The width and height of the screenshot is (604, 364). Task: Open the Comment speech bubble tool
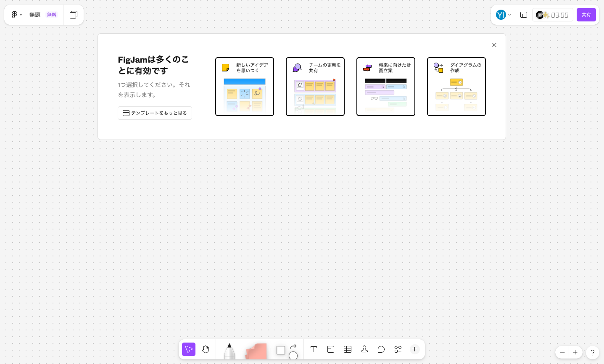click(x=381, y=349)
